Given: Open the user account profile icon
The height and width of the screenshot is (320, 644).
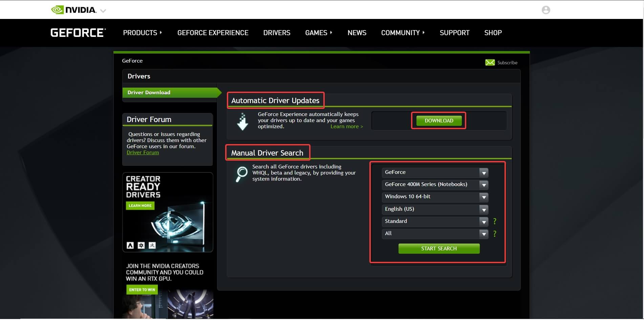Looking at the screenshot, I should pos(545,10).
